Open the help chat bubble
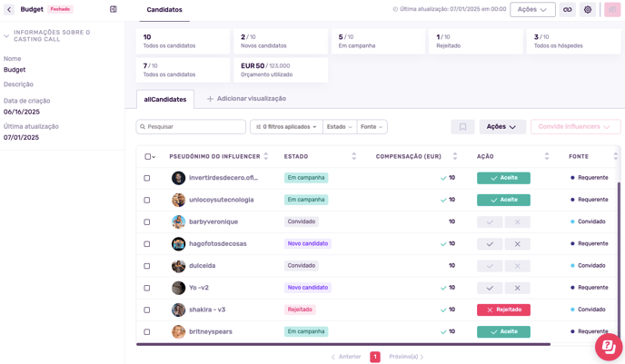Viewport: 625px width, 364px height. tap(609, 347)
